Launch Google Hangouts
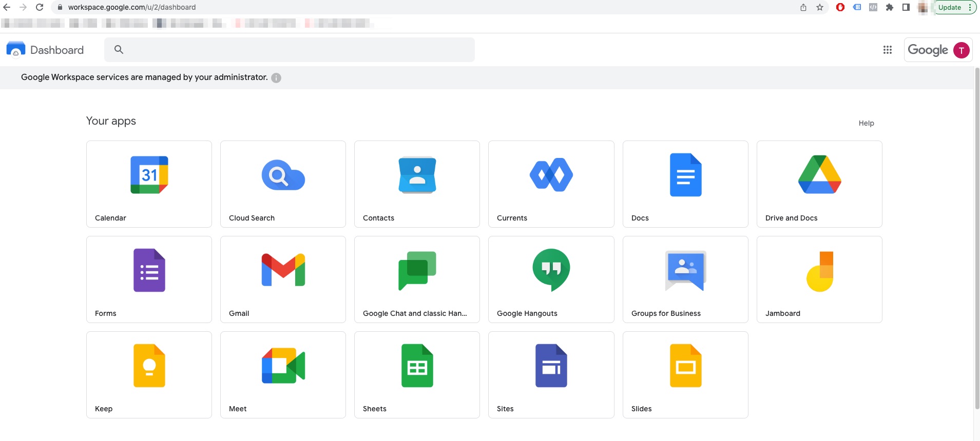The height and width of the screenshot is (441, 980). 551,270
